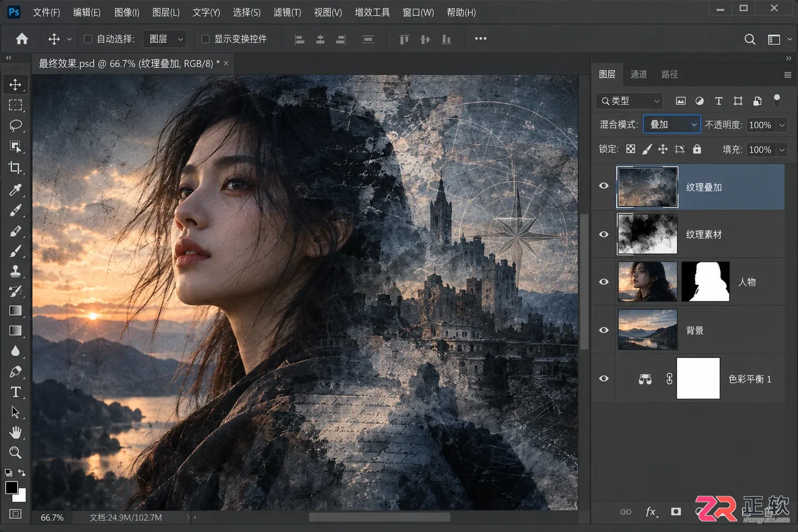The height and width of the screenshot is (532, 798).
Task: Hide the 背景 layer via its eye icon
Action: pos(604,330)
